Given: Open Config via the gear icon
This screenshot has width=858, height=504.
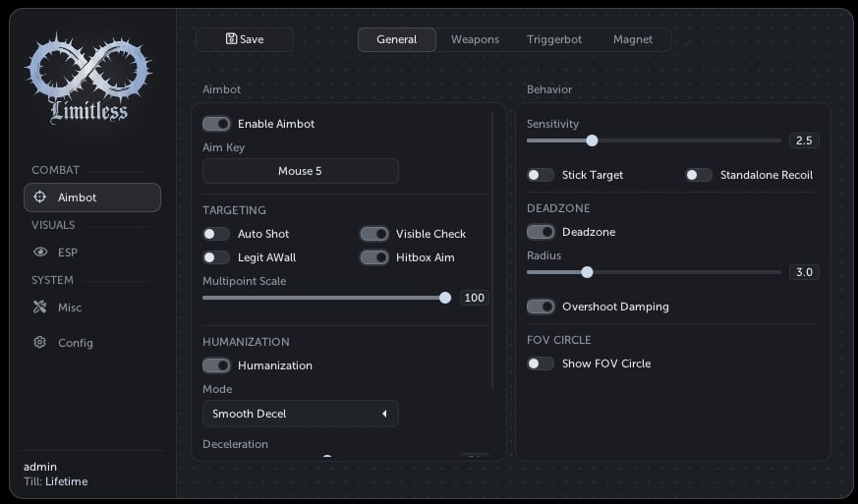Looking at the screenshot, I should [x=40, y=342].
